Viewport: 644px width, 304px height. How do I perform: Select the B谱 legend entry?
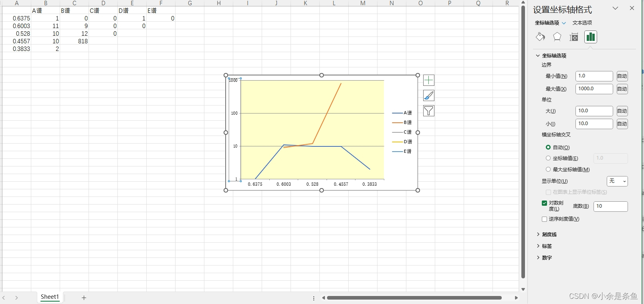402,123
